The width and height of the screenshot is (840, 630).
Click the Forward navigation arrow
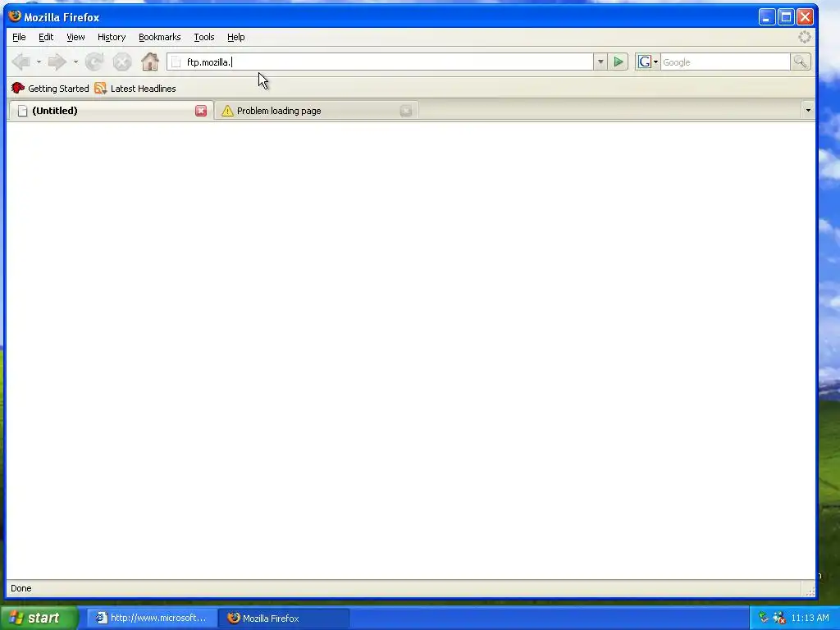pos(57,62)
